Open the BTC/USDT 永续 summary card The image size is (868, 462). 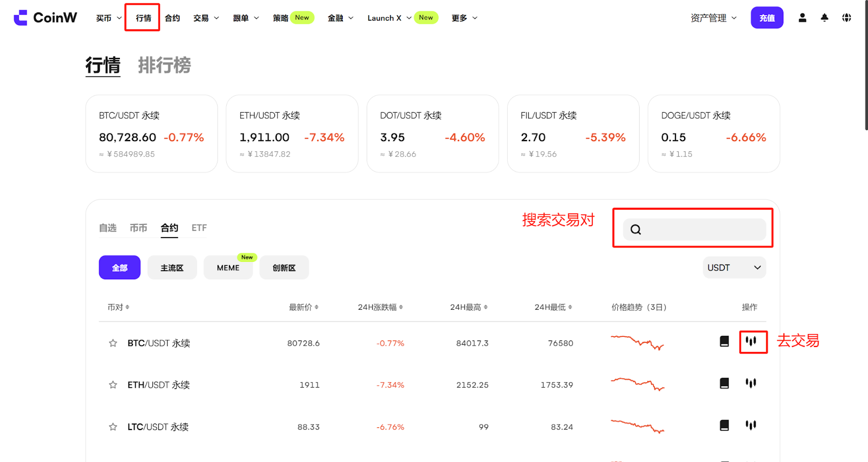[151, 134]
